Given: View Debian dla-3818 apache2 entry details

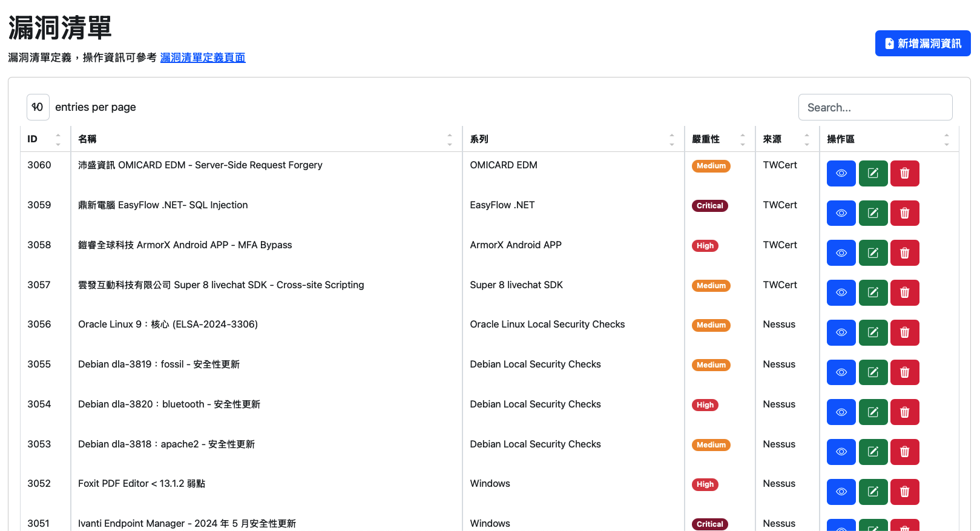Looking at the screenshot, I should pyautogui.click(x=841, y=452).
